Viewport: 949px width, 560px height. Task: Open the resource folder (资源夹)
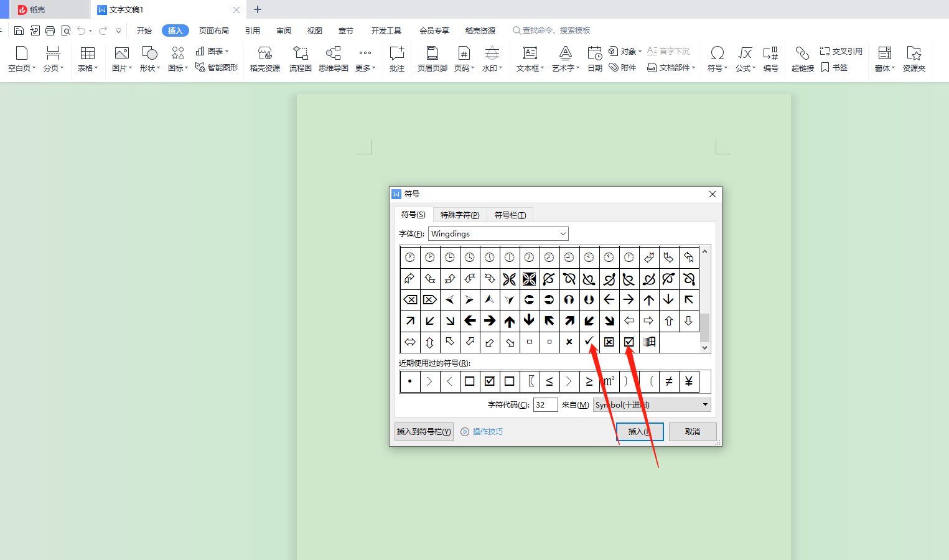pos(914,59)
